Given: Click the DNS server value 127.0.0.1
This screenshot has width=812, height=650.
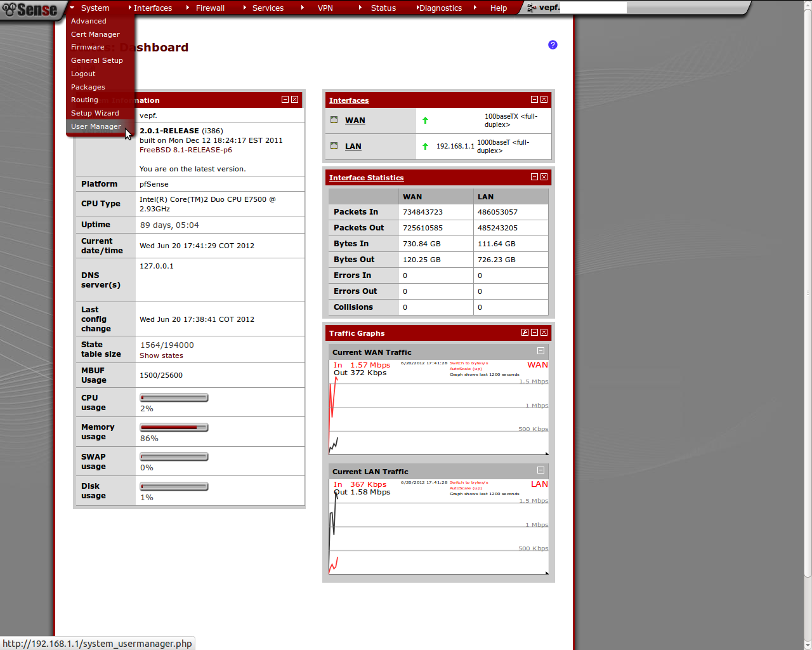Looking at the screenshot, I should 157,266.
